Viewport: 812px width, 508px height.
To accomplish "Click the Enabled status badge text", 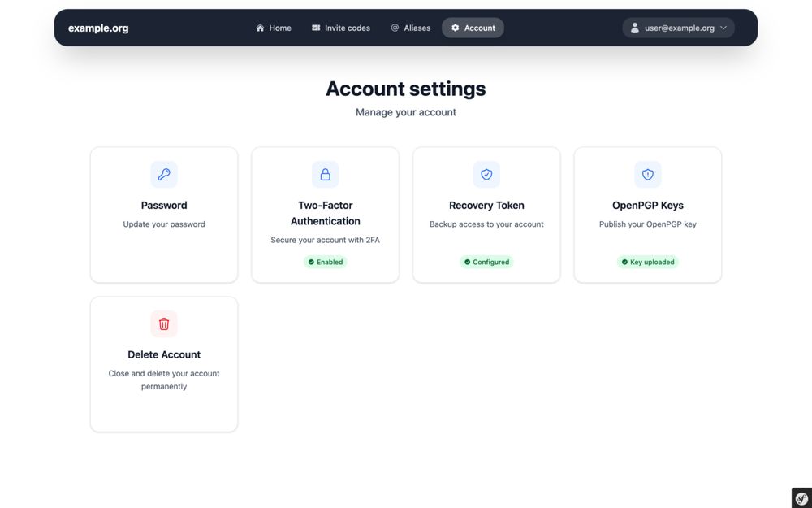I will tap(330, 262).
